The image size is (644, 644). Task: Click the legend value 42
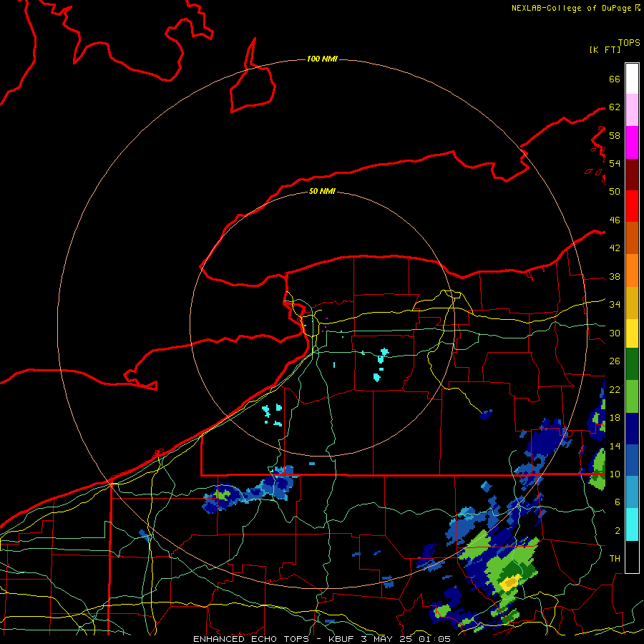pos(615,248)
